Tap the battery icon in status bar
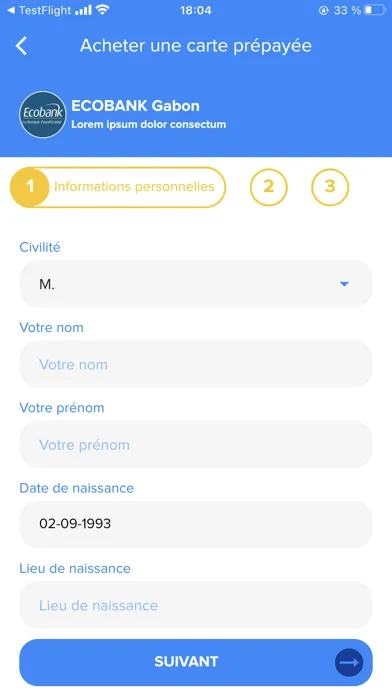This screenshot has height=696, width=392. click(375, 10)
